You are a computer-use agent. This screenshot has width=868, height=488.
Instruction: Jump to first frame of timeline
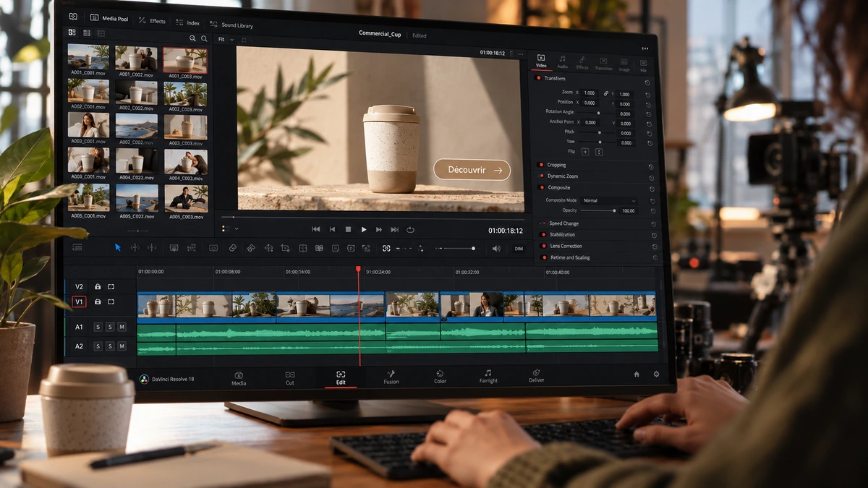coord(316,229)
